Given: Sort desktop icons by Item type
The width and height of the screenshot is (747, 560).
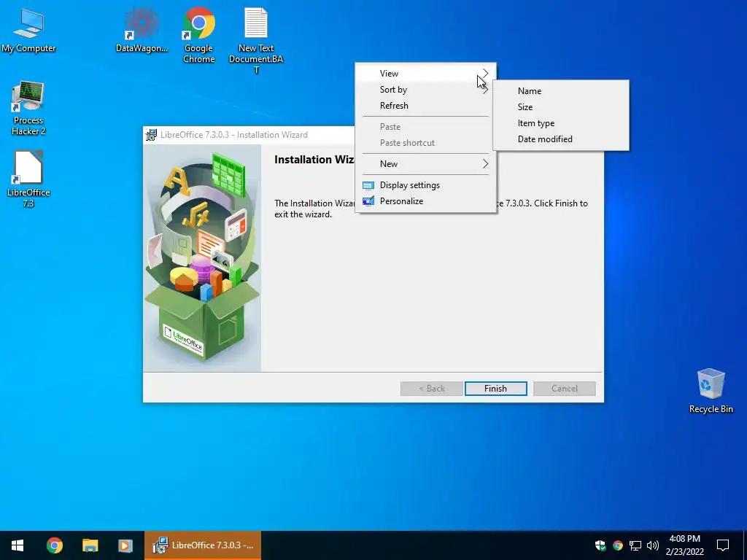Looking at the screenshot, I should (x=561, y=123).
